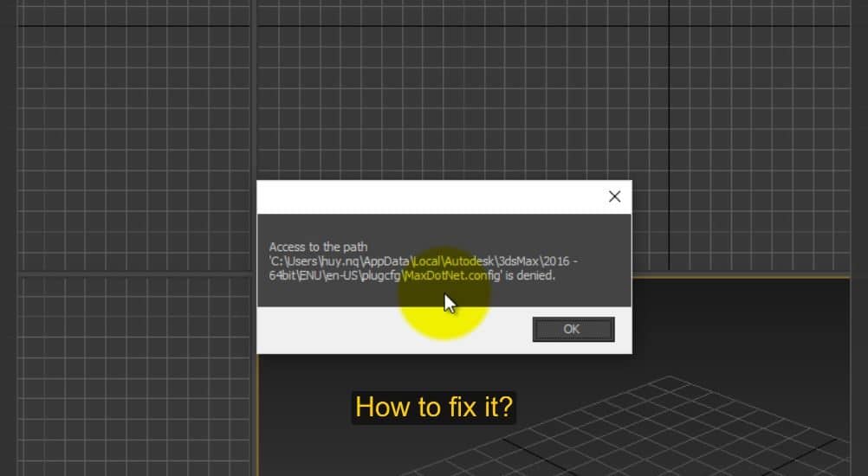
Task: Close the error dialog with the X
Action: [614, 196]
